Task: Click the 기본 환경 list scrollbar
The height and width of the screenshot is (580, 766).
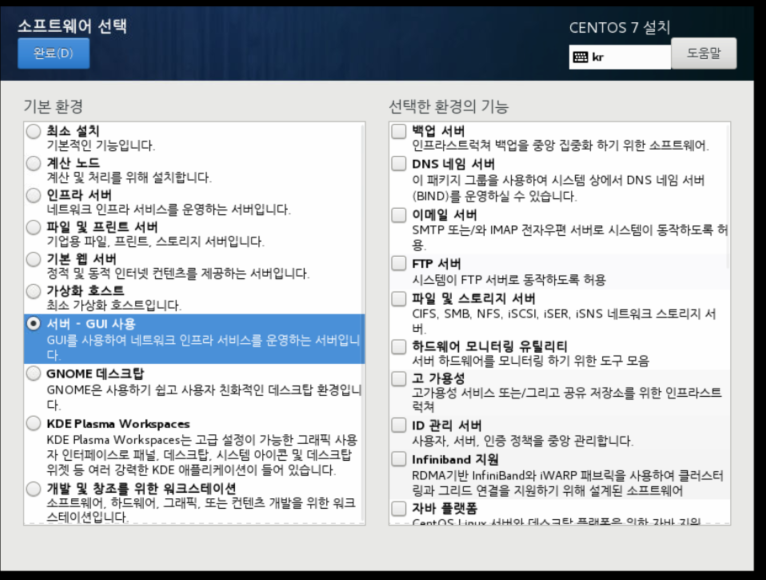Action: 362,322
